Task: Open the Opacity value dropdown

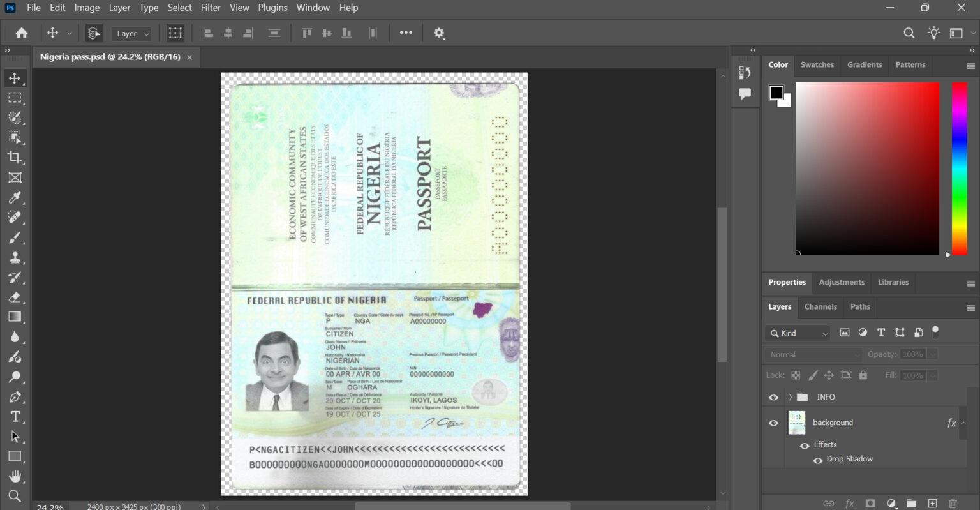Action: tap(933, 354)
